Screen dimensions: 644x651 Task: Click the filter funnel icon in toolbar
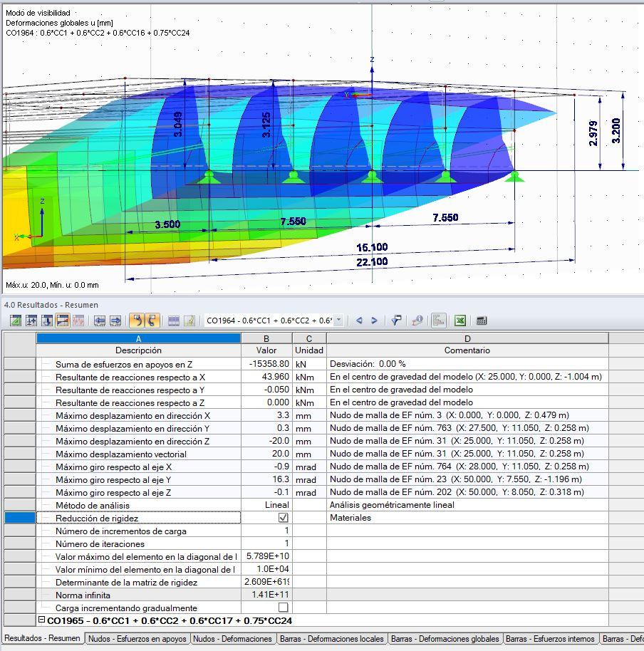(x=396, y=321)
